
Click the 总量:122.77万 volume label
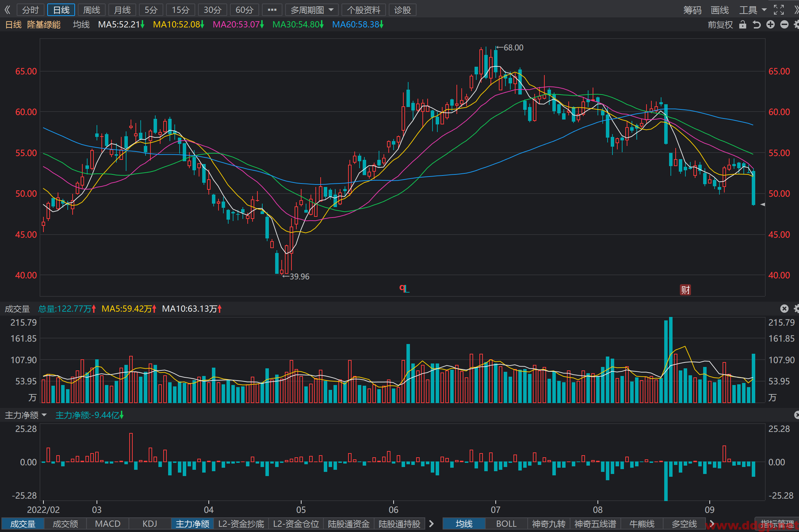(67, 309)
